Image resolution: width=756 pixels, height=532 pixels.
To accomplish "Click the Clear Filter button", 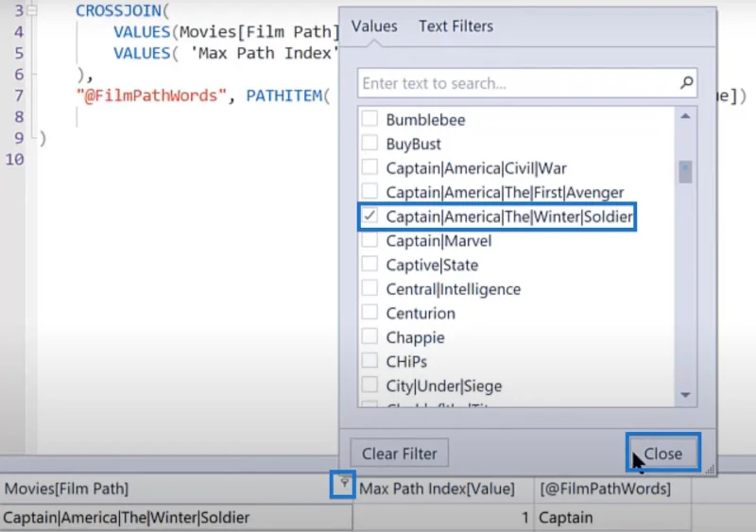I will click(399, 454).
